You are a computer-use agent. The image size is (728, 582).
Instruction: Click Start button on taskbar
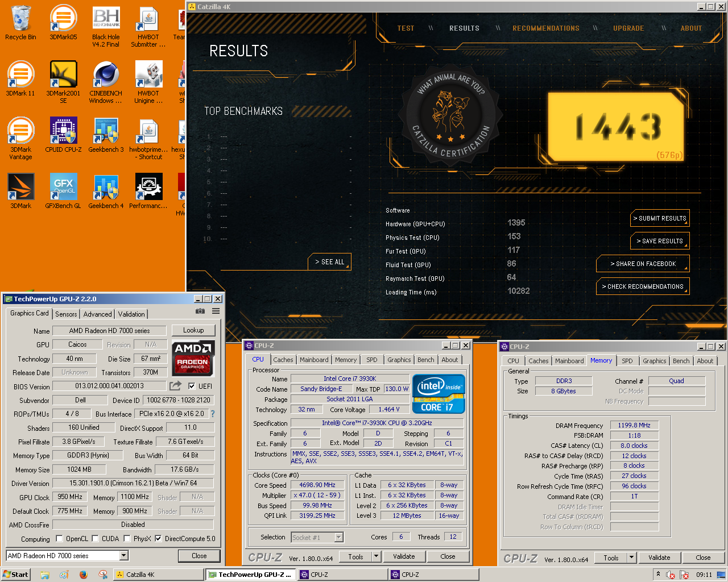tap(15, 575)
